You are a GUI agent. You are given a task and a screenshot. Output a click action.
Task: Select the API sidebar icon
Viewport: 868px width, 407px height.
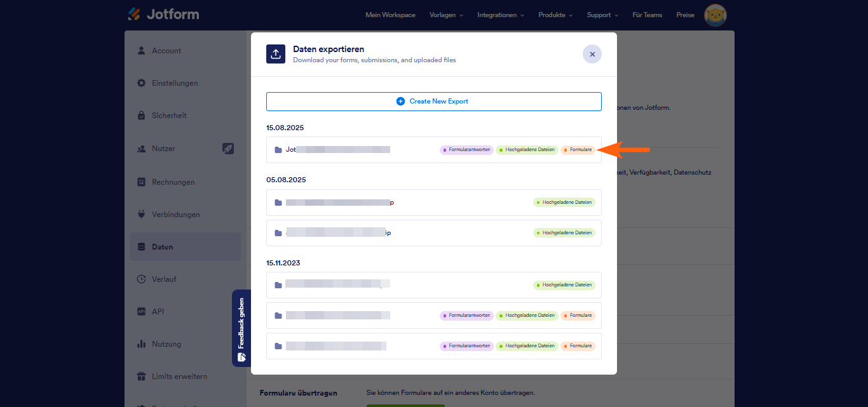(141, 312)
